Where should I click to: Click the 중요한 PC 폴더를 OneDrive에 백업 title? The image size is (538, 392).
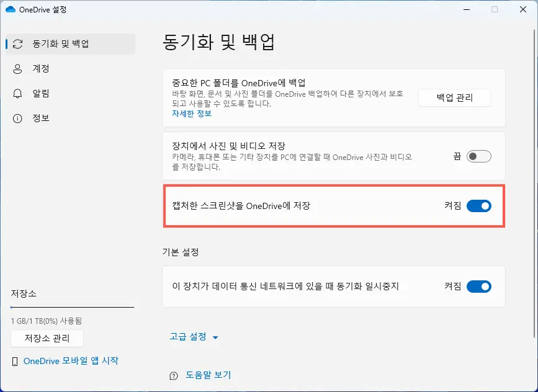239,83
